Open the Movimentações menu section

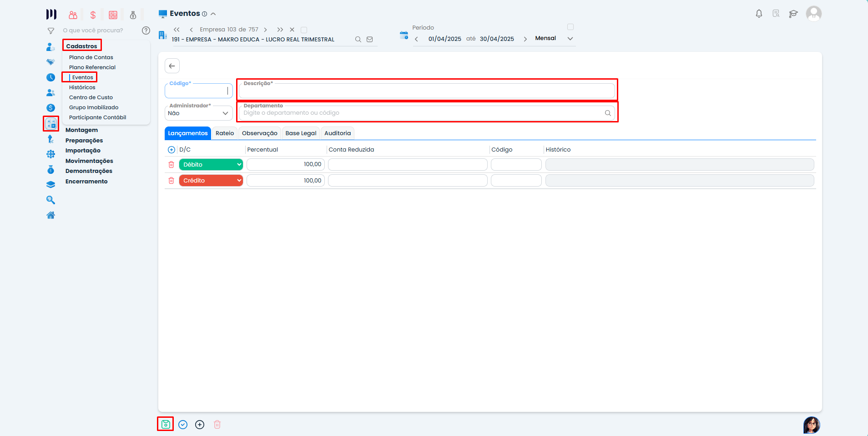[x=89, y=161]
